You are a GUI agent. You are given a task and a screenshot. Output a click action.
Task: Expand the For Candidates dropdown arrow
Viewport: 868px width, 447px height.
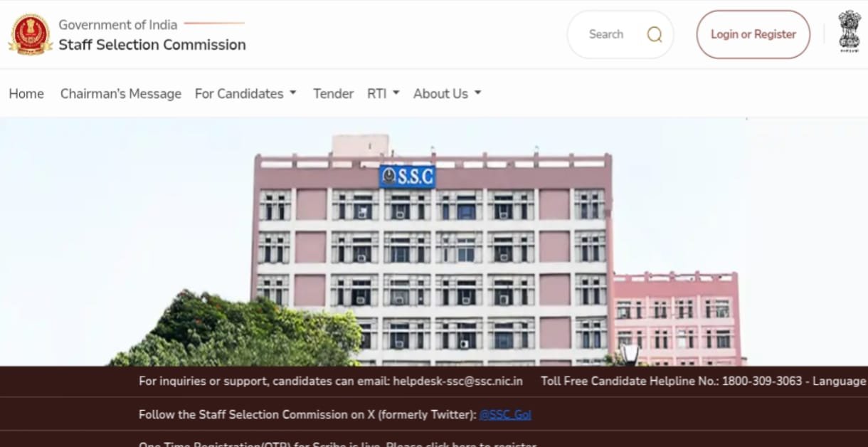click(292, 93)
